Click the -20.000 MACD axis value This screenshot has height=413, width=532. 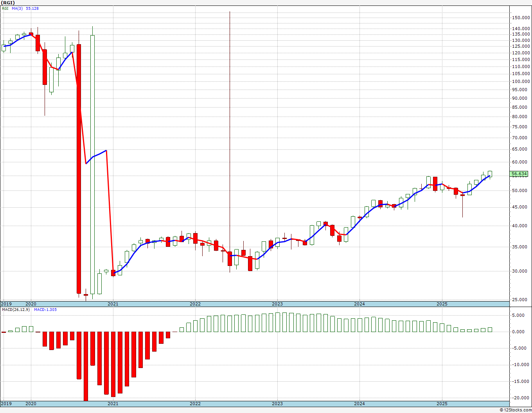pos(521,398)
